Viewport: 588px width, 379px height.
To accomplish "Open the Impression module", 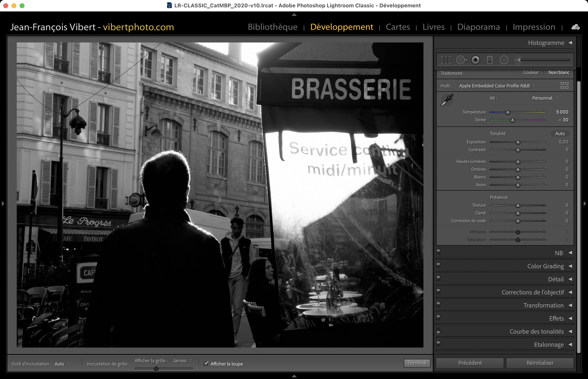I will [x=534, y=27].
